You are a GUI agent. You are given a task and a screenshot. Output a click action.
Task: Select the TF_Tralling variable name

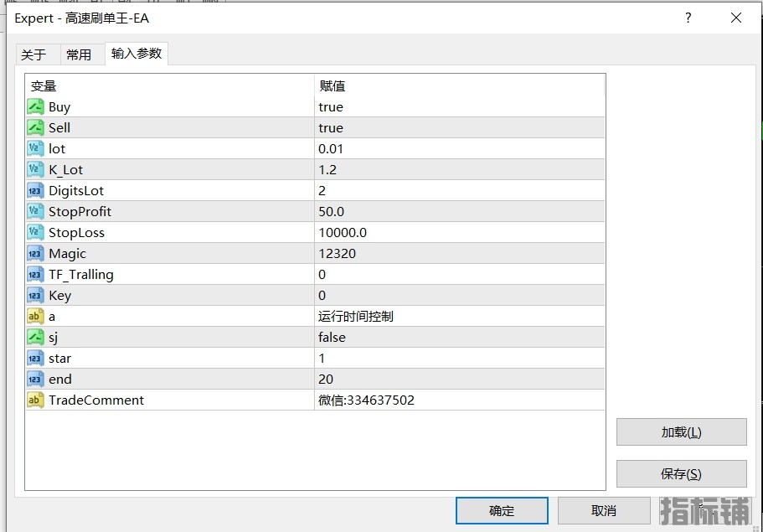(x=80, y=275)
